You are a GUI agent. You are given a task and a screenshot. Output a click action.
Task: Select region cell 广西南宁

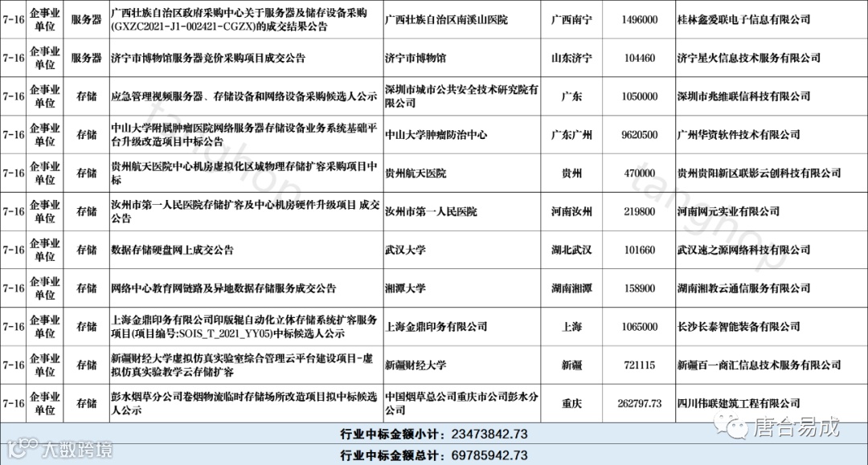[571, 19]
